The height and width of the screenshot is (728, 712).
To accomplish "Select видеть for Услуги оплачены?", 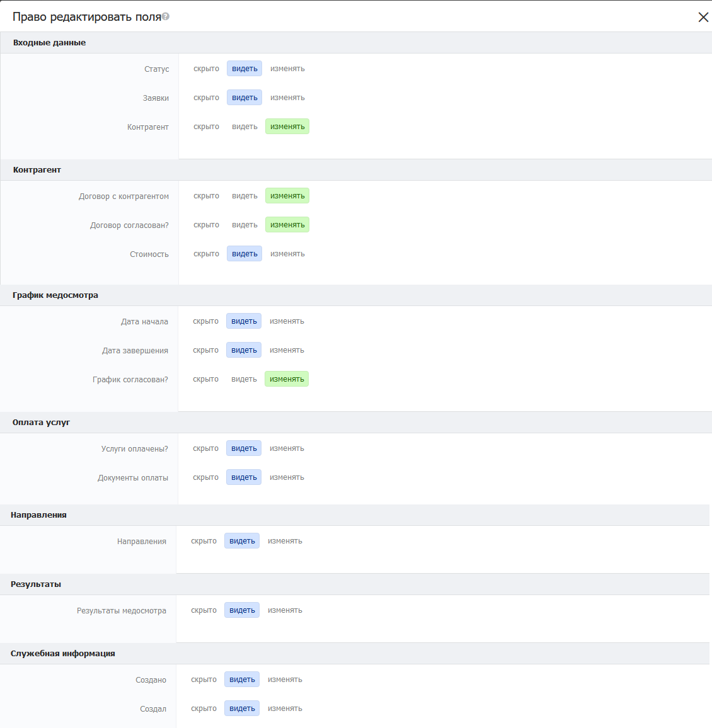I will (244, 448).
